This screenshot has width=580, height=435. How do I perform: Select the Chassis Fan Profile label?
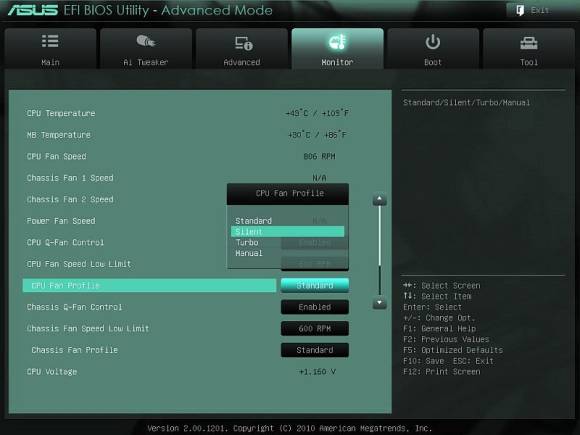click(x=75, y=350)
